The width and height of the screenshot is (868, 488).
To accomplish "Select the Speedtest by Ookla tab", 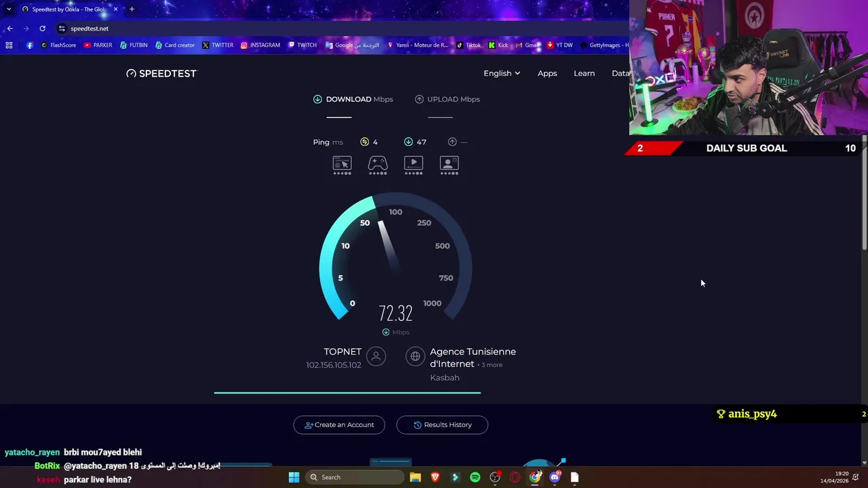I will point(69,9).
